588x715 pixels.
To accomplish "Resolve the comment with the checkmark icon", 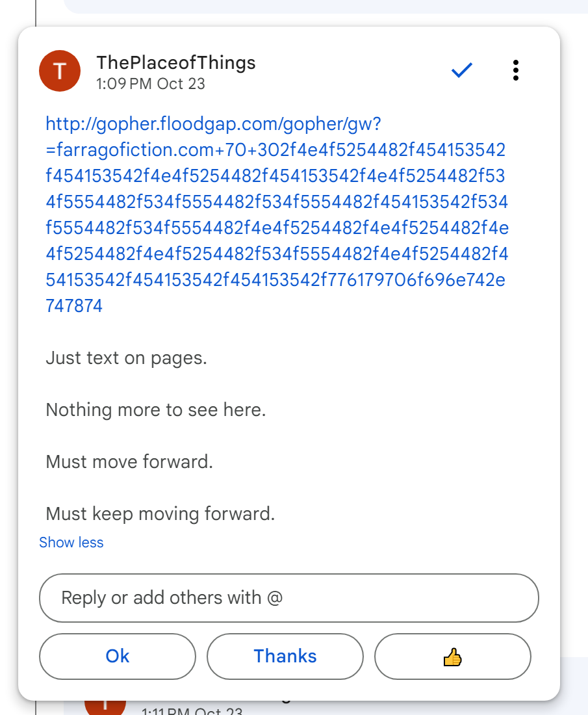I will tap(461, 70).
